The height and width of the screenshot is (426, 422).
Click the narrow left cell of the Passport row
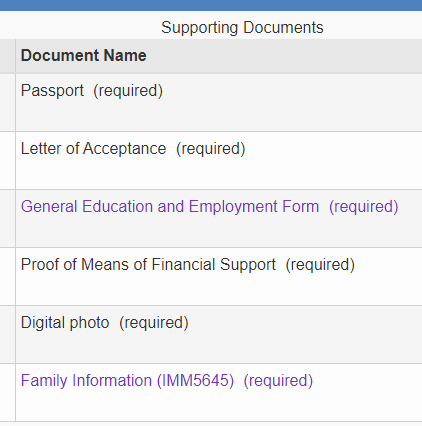[7, 103]
